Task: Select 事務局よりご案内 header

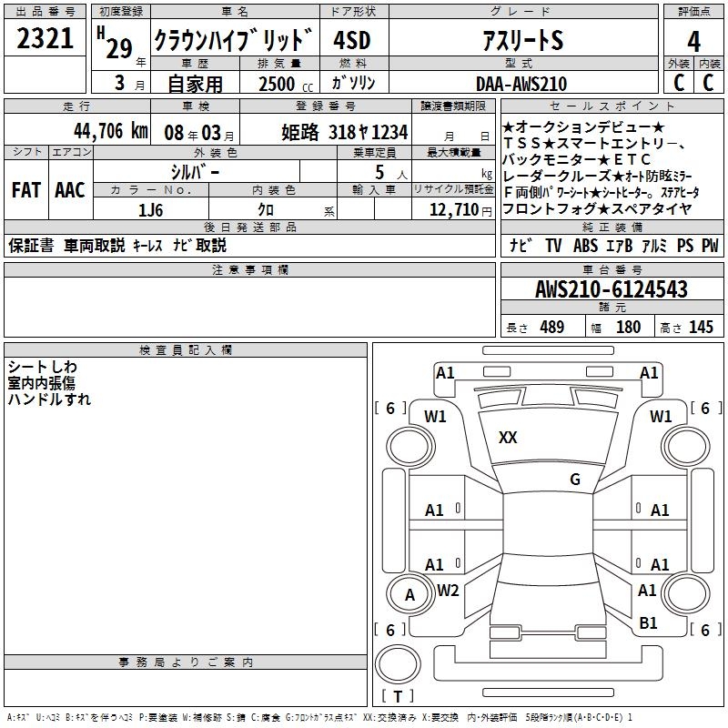Action: 186,662
